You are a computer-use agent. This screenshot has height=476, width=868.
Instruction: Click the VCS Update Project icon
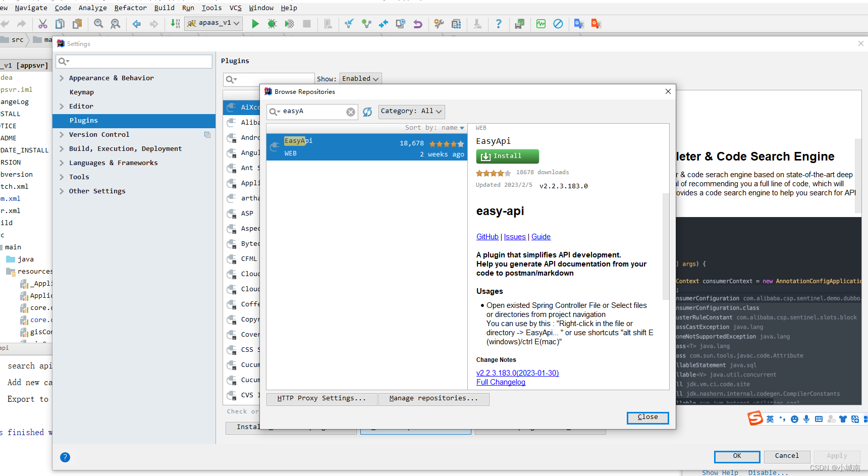click(x=349, y=24)
